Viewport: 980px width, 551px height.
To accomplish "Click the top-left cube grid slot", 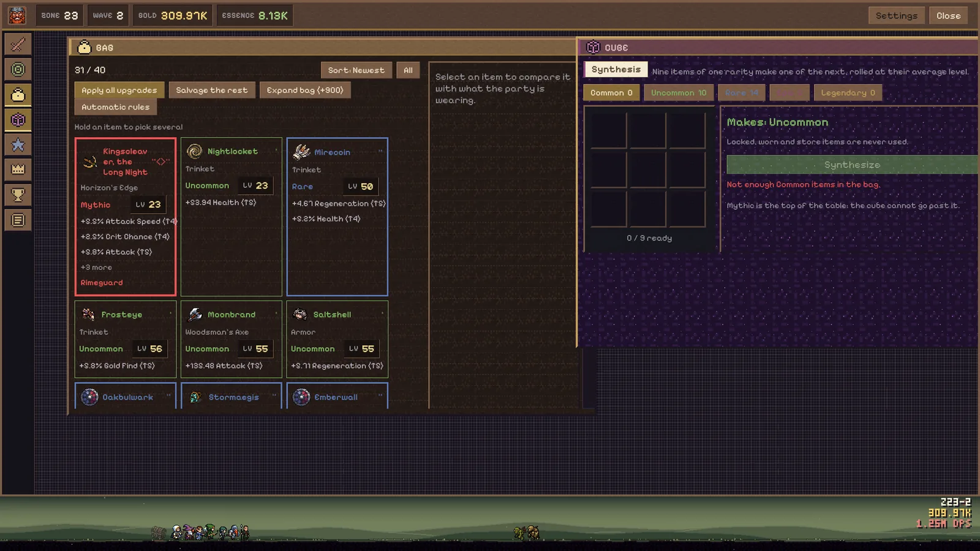I will point(608,129).
